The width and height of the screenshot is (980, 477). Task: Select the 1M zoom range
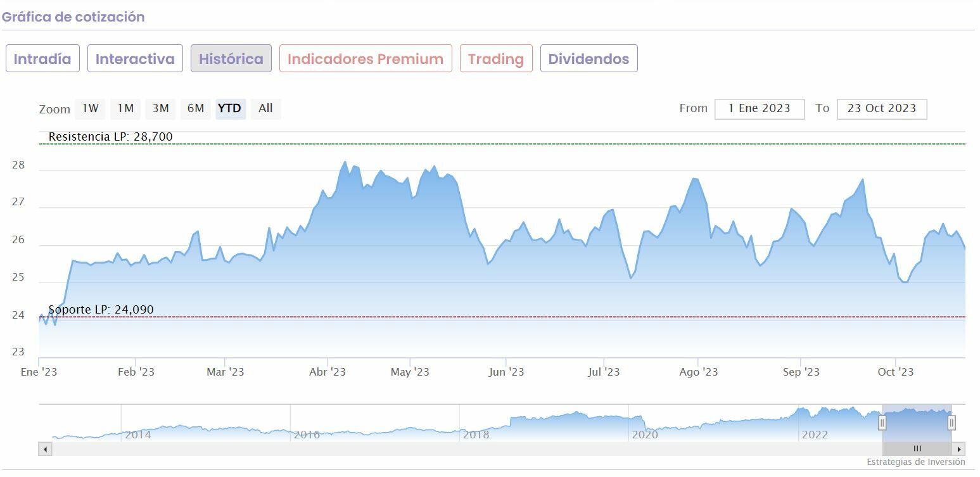coord(125,109)
